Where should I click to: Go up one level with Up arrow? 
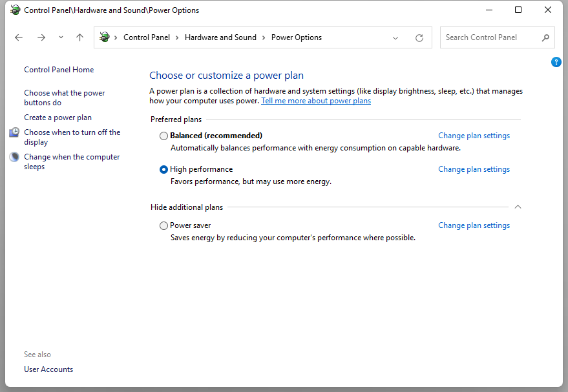79,37
